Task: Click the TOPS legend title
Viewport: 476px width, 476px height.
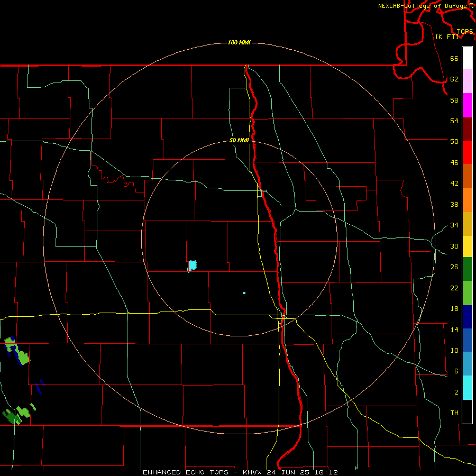Action: (x=465, y=32)
